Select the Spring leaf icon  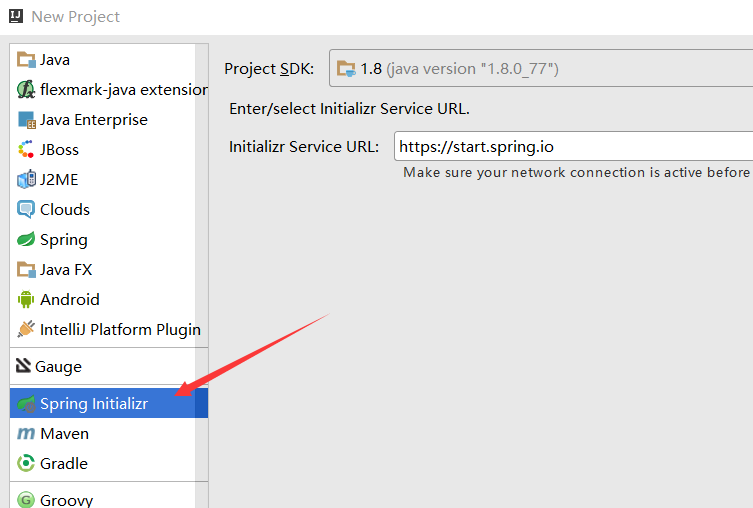[26, 240]
